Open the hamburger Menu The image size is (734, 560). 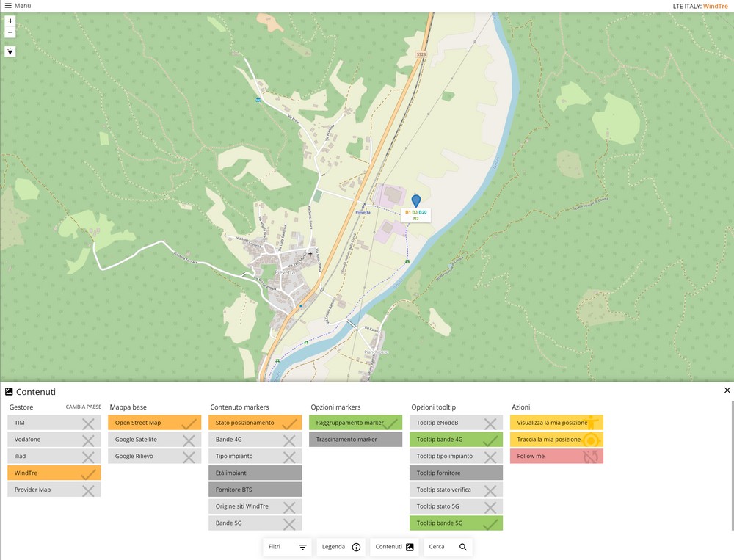(18, 6)
